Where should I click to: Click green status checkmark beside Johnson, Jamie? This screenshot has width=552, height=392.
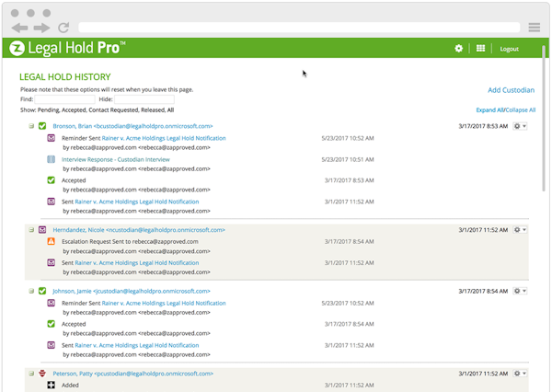tap(42, 292)
